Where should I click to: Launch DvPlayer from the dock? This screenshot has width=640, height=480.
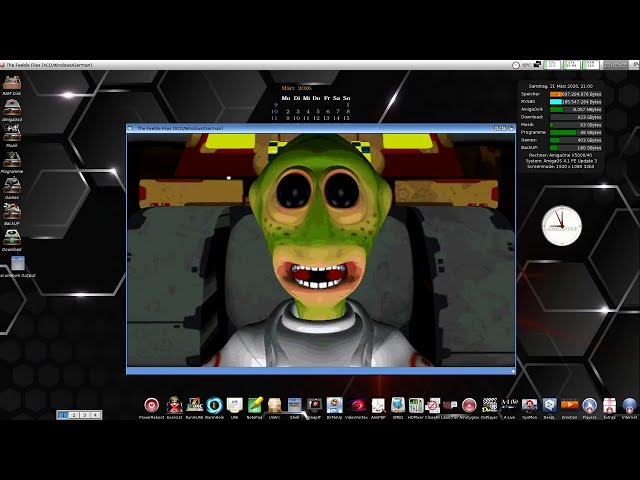pyautogui.click(x=489, y=405)
